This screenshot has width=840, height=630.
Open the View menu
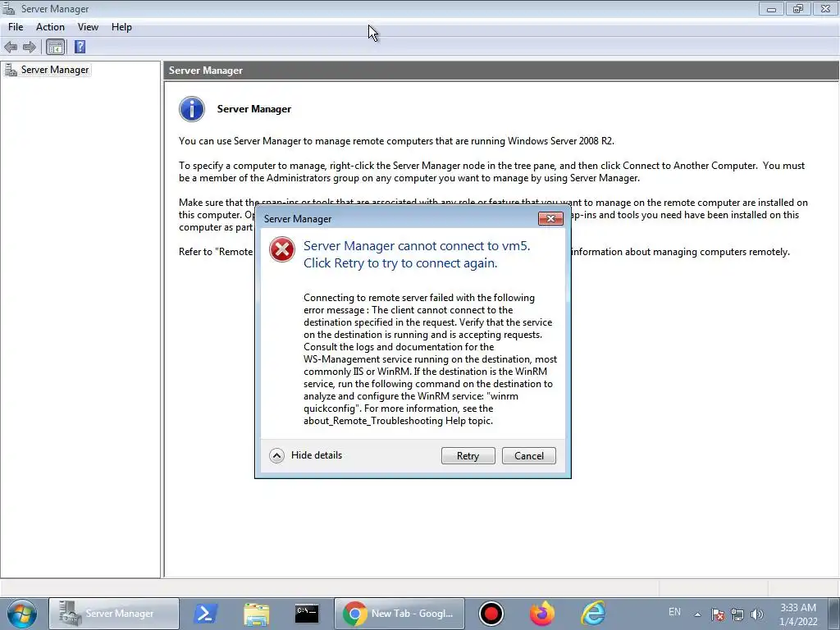[x=88, y=27]
